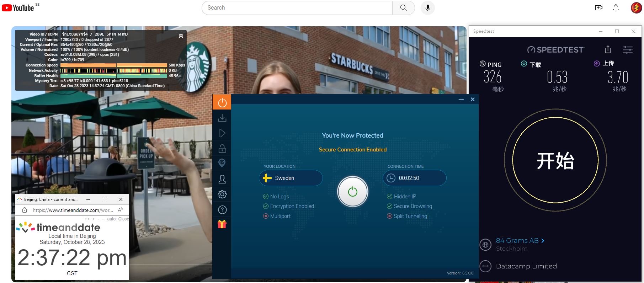Image resolution: width=644 pixels, height=283 pixels.
Task: Search YouTube with voice microphone
Action: [x=427, y=8]
